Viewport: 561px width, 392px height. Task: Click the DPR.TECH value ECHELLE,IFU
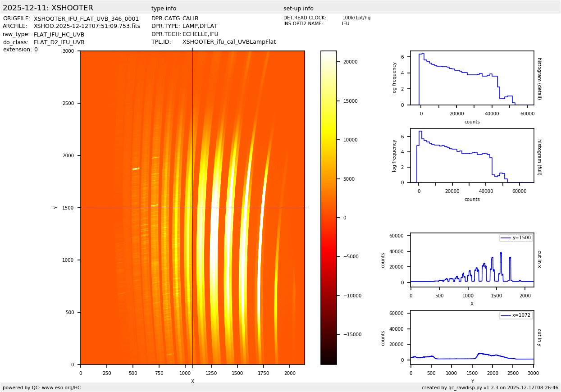pos(200,34)
